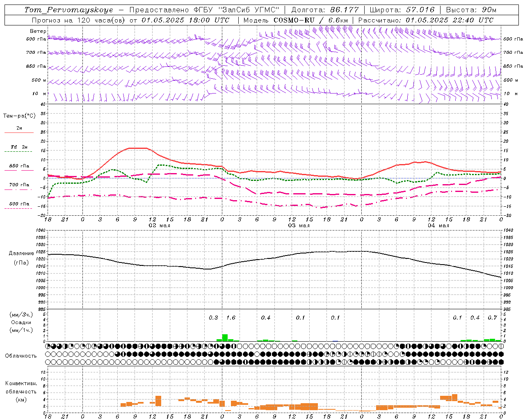Click the 'Модель COSMO-RU / 6.6км' label
The height and width of the screenshot is (420, 525).
(296, 20)
